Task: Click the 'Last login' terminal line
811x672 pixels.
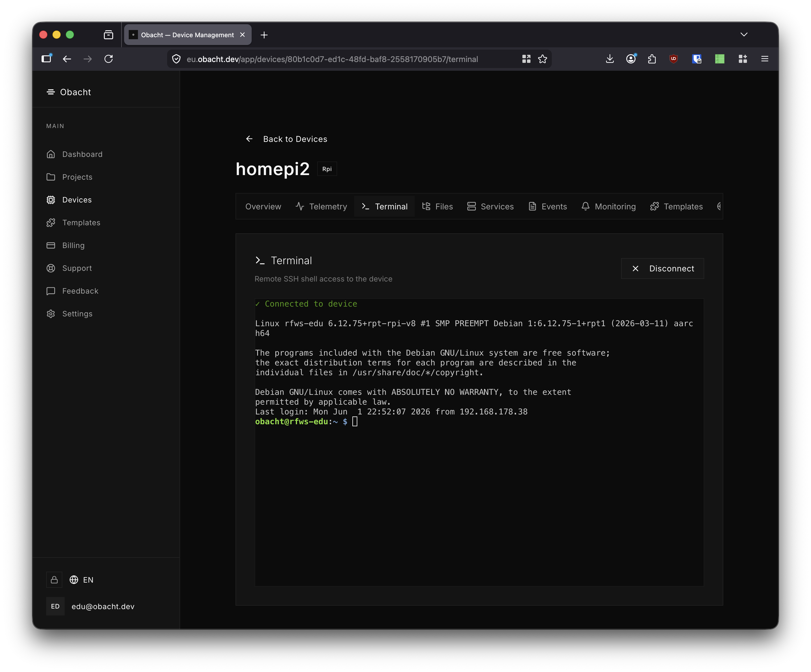Action: click(391, 412)
